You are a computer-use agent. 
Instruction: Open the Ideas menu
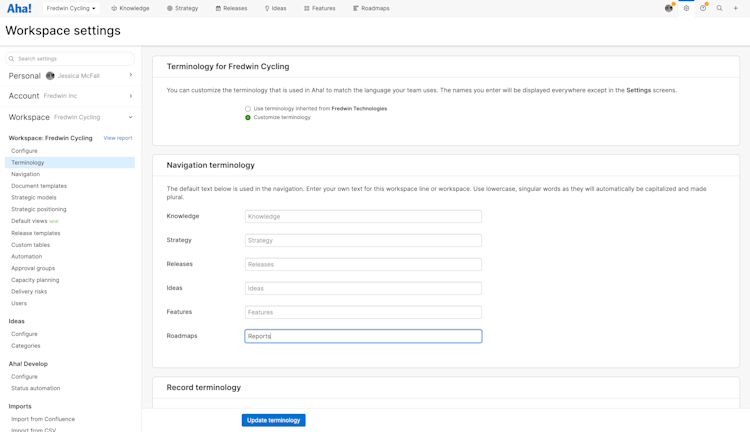tap(276, 8)
